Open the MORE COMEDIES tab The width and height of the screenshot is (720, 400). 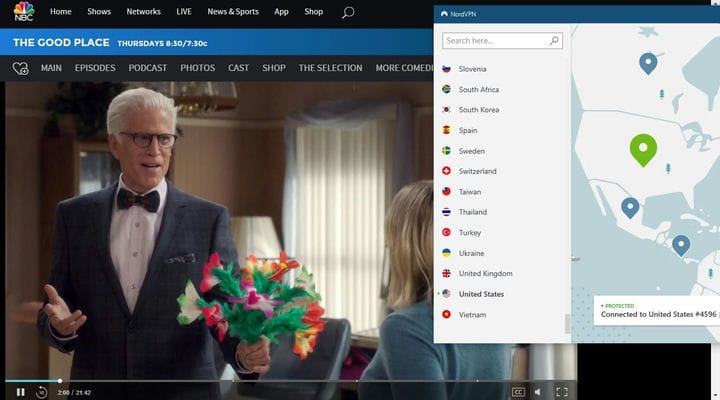[x=404, y=68]
